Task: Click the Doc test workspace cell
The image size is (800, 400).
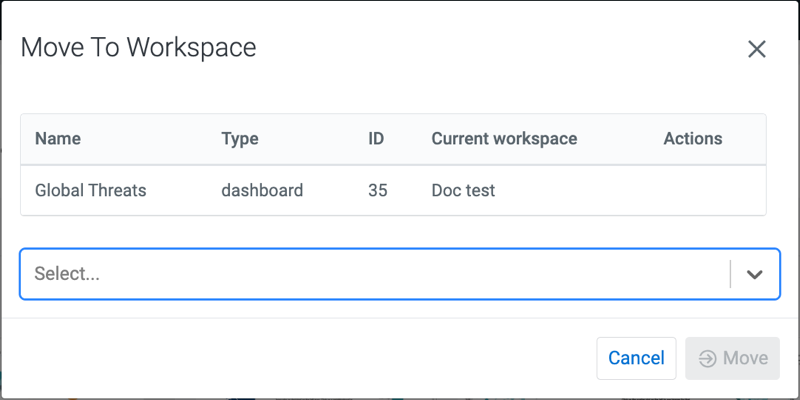Action: click(x=463, y=190)
